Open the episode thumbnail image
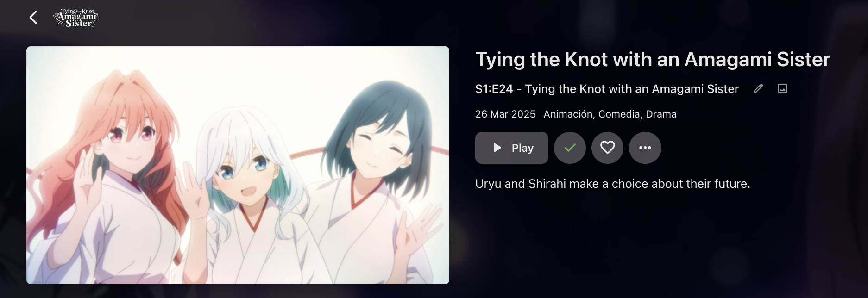Screen dimensions: 868x298 pos(238,165)
